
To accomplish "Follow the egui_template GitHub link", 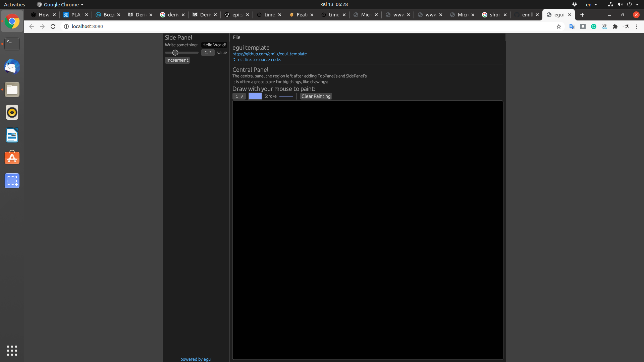I will 269,54.
